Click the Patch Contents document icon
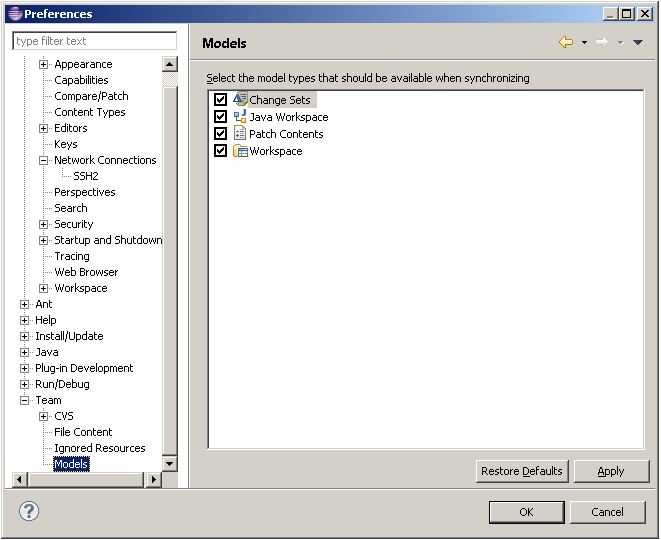The width and height of the screenshot is (661, 540). [x=240, y=133]
